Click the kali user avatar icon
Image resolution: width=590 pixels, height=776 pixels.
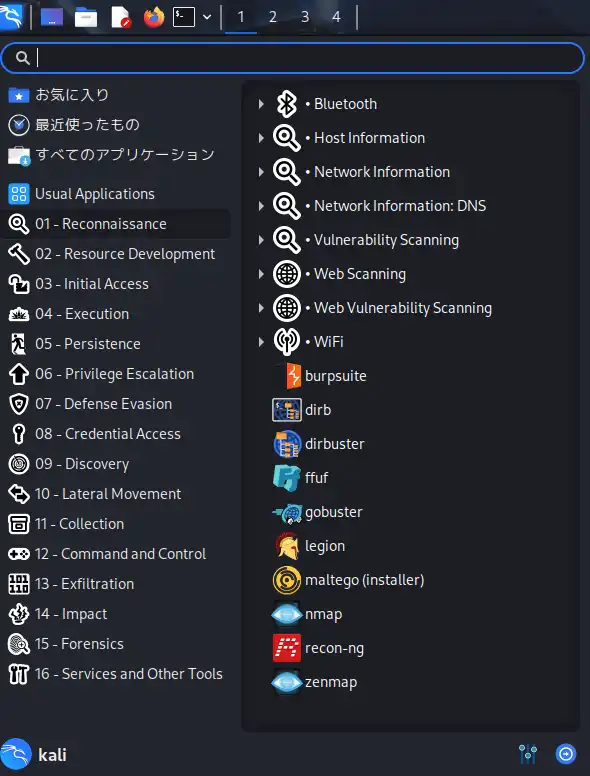pos(15,755)
